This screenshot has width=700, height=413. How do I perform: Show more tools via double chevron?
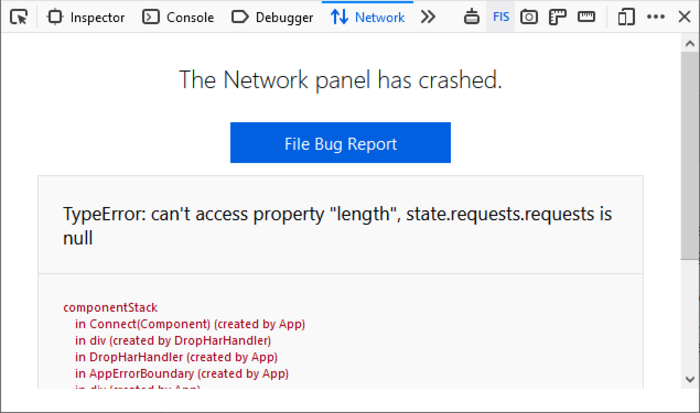[x=428, y=17]
